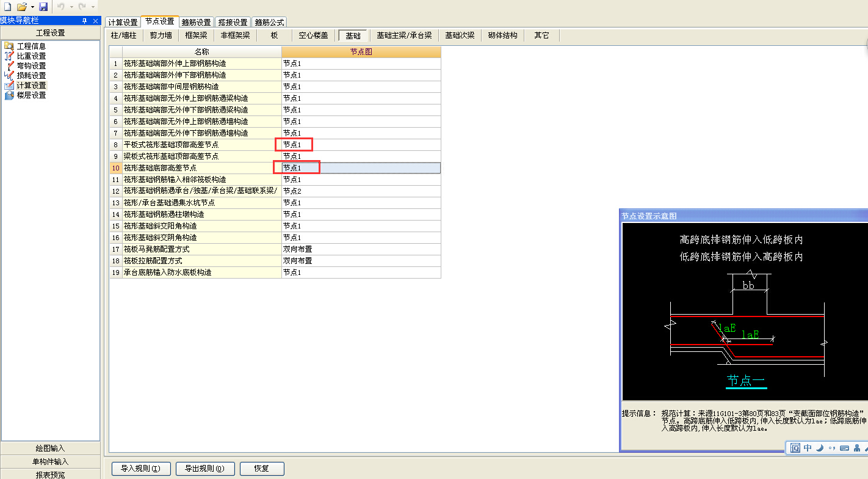The height and width of the screenshot is (479, 868).
Task: Select the 基础主梁/承台梁 component tab
Action: point(404,35)
